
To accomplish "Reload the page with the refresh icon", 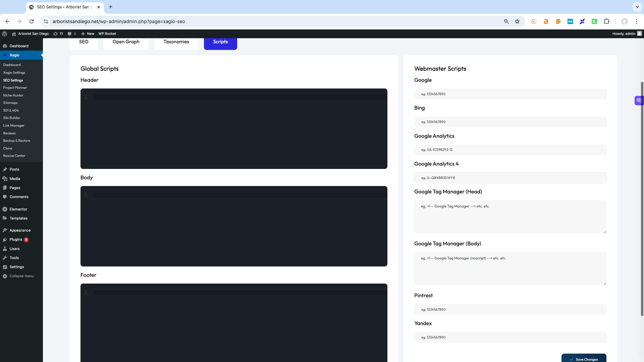I will click(x=32, y=21).
